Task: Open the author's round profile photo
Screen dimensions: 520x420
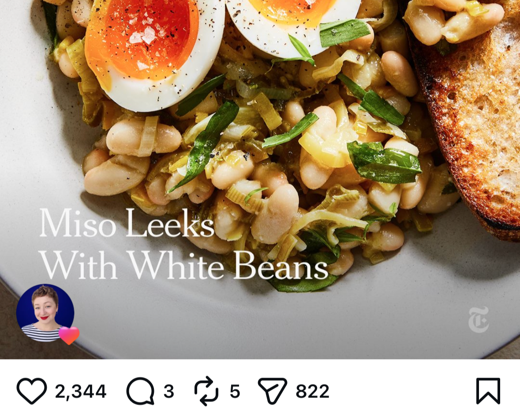Action: coord(45,313)
